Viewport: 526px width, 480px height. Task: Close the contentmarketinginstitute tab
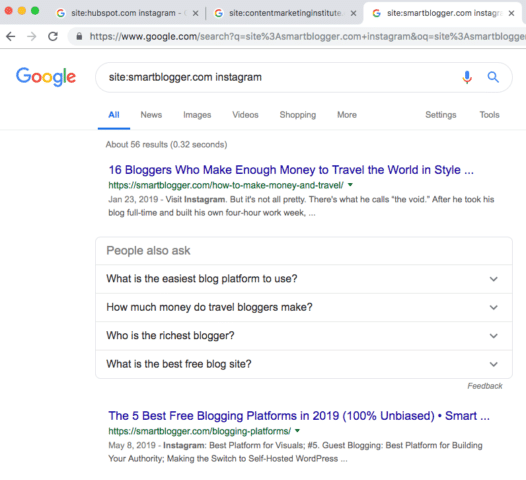click(353, 13)
